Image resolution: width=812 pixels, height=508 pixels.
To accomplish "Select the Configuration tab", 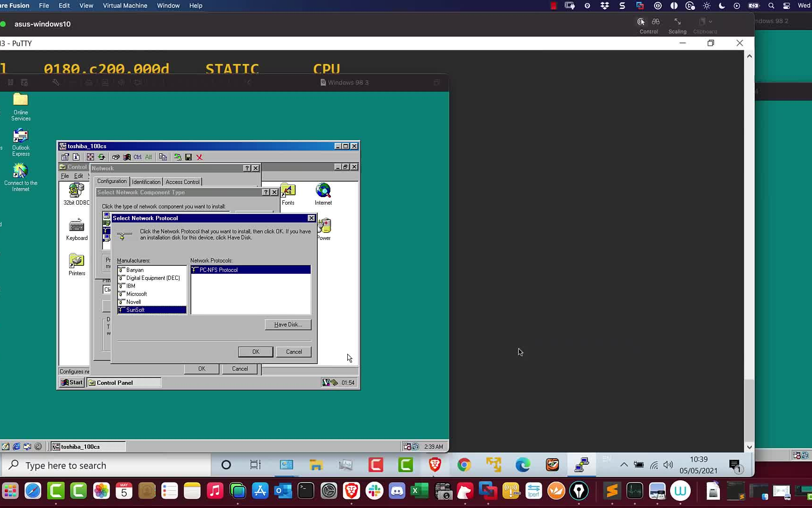I will (x=112, y=181).
